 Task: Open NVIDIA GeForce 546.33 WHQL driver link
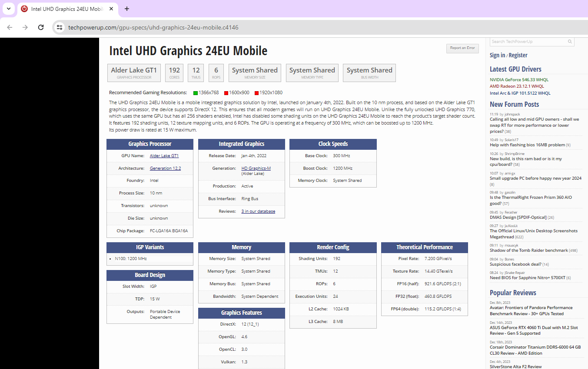pyautogui.click(x=519, y=80)
